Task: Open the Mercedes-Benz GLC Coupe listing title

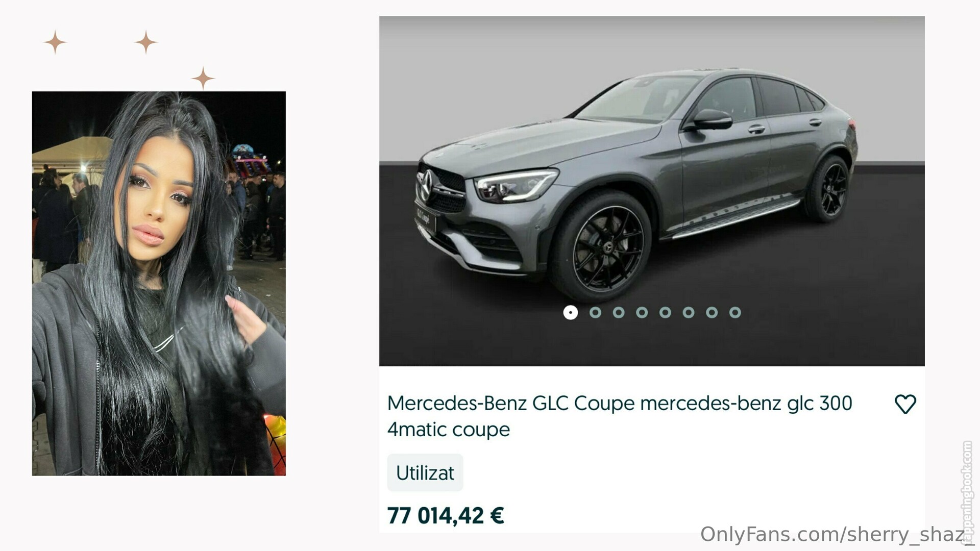Action: 620,416
